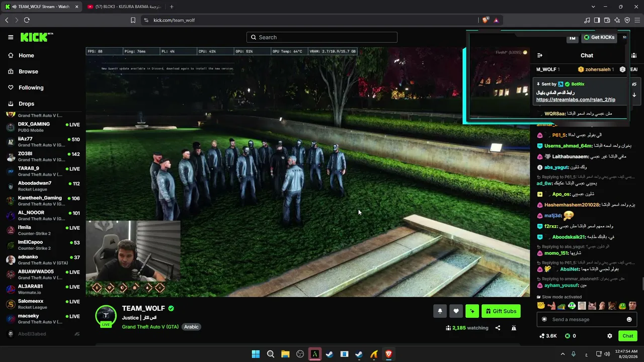Open the tab search dropdown chevron
The height and width of the screenshot is (362, 644).
tap(593, 7)
